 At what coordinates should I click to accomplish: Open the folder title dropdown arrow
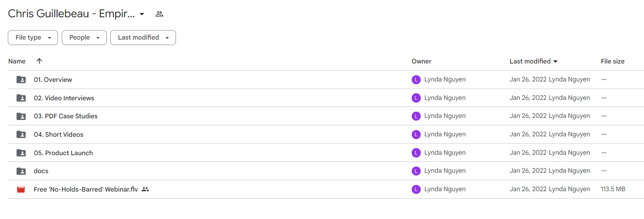142,14
